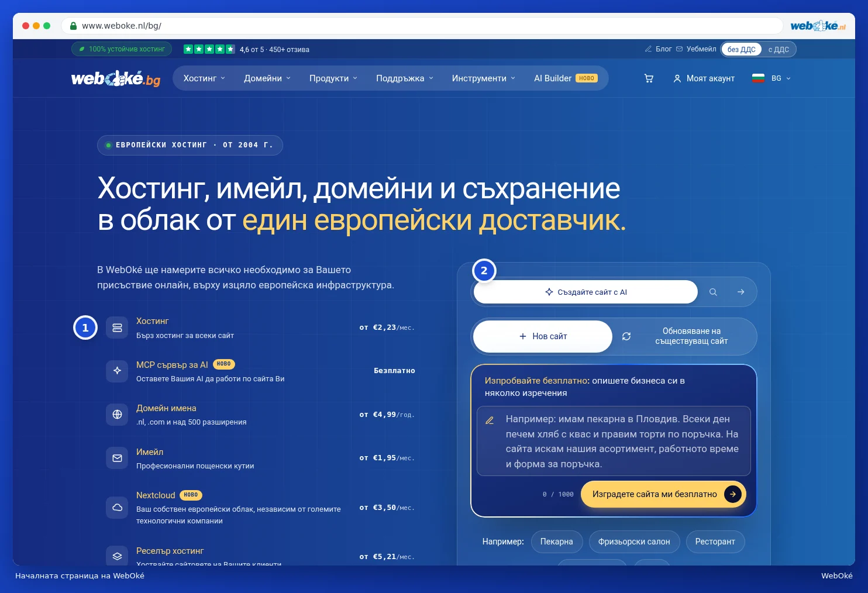Click the weboke.nl logo in browser bar
This screenshot has width=868, height=593.
pos(818,26)
